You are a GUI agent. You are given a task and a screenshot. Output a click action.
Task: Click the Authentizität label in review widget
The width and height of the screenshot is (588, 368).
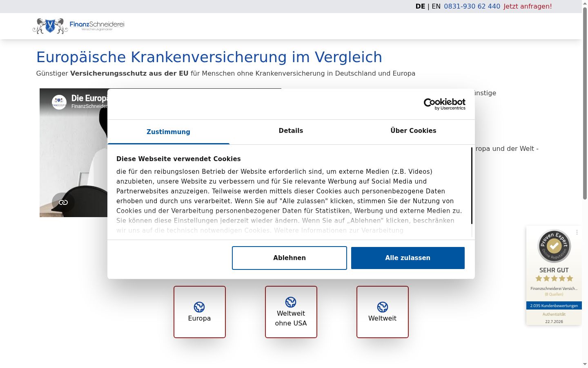click(554, 314)
